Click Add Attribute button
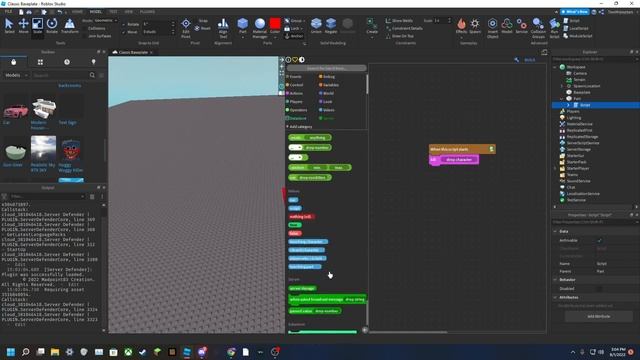The image size is (640, 360). [599, 316]
